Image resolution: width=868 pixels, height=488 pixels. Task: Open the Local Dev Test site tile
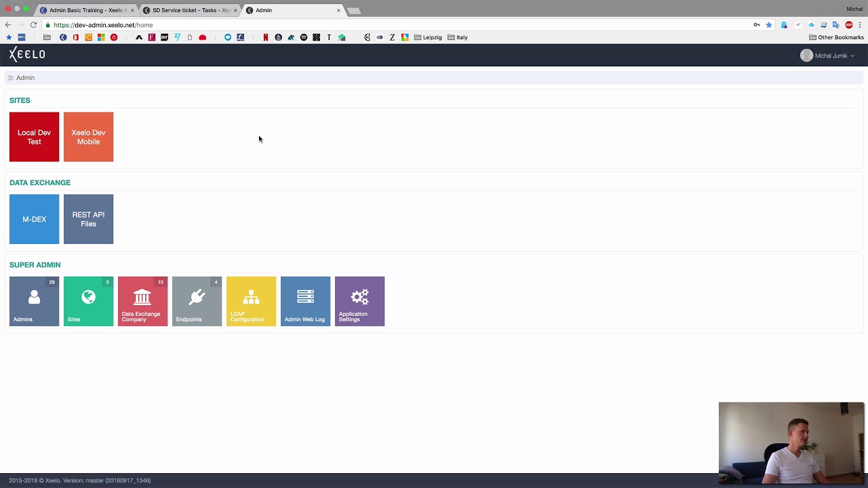(x=34, y=137)
